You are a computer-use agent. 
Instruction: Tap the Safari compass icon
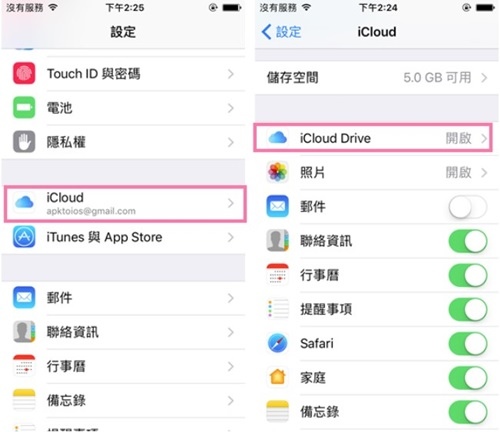(x=277, y=343)
